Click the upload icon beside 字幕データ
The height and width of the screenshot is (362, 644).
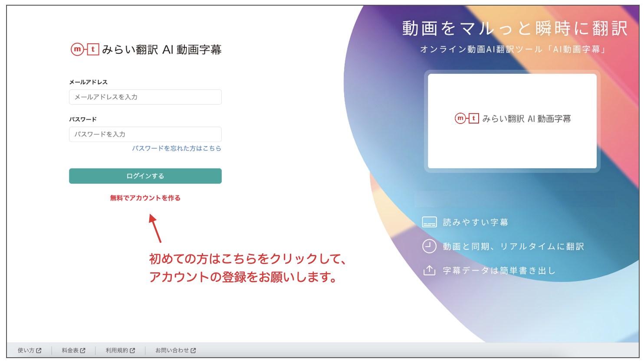point(429,271)
